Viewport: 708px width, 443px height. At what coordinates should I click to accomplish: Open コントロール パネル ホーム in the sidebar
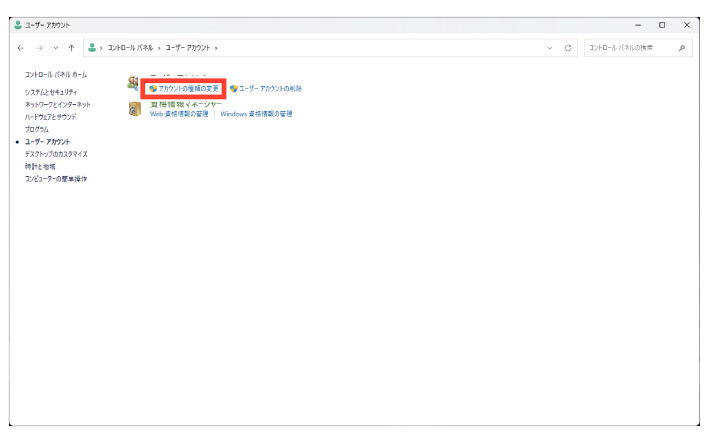pyautogui.click(x=56, y=75)
